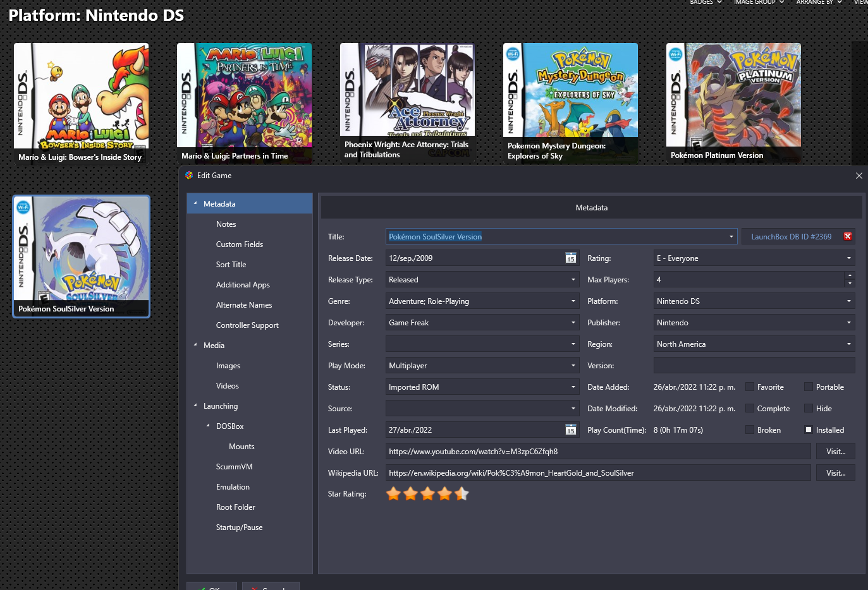Open the Last Played calendar picker icon
The width and height of the screenshot is (868, 590).
(x=570, y=430)
